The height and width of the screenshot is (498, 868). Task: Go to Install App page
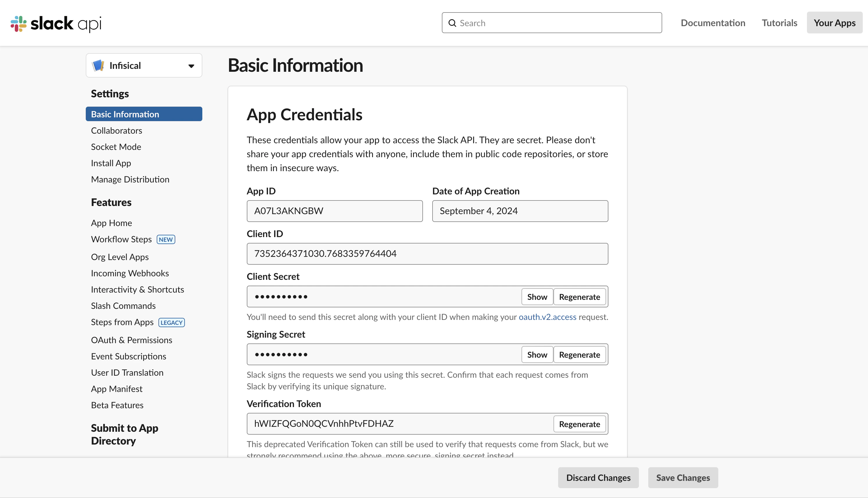tap(111, 164)
